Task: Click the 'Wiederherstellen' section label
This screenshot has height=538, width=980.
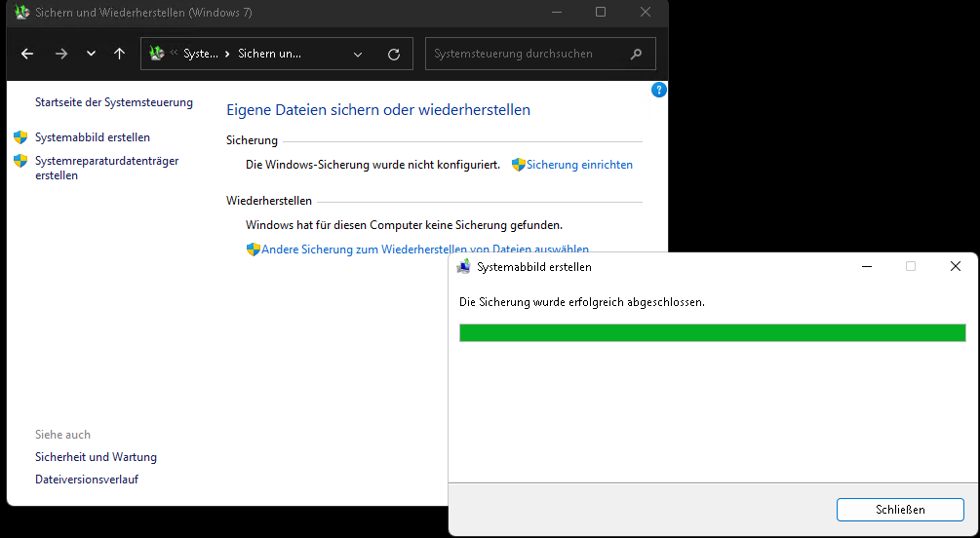Action: (x=269, y=201)
